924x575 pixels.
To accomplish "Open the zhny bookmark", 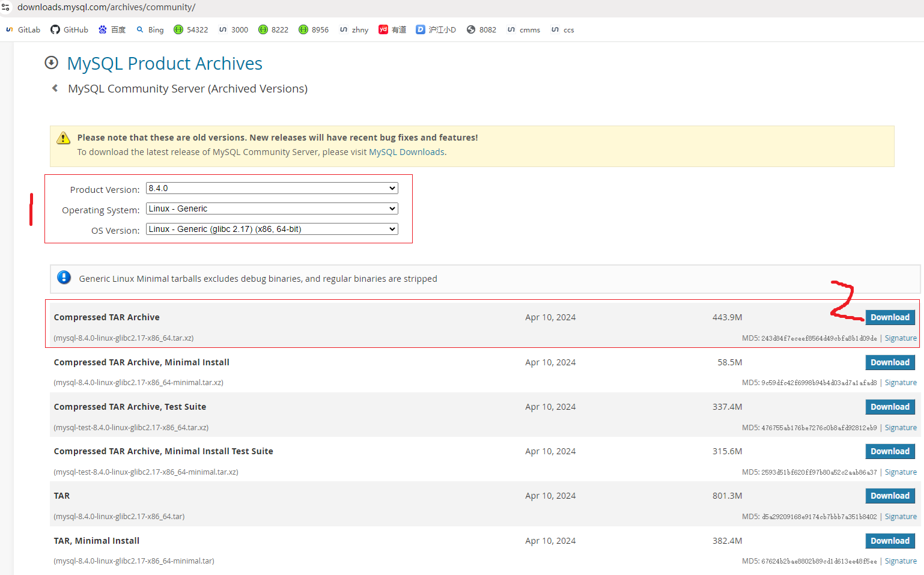I will [354, 29].
